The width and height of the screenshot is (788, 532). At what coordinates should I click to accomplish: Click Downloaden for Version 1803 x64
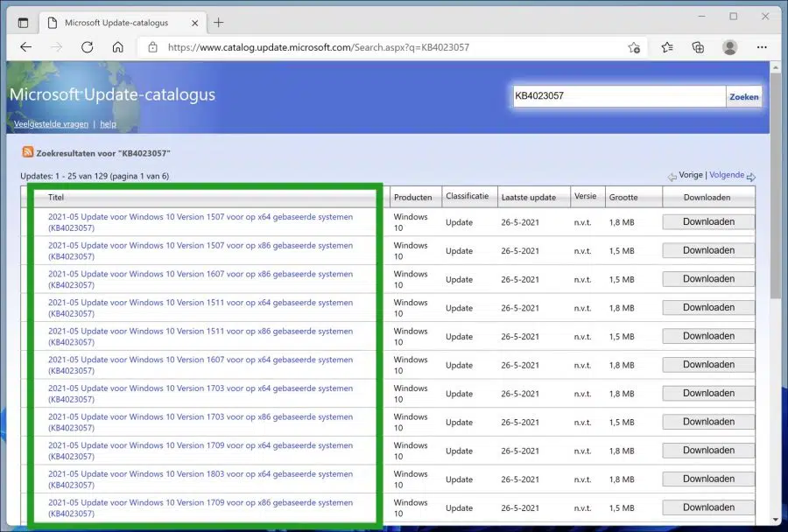(x=708, y=479)
